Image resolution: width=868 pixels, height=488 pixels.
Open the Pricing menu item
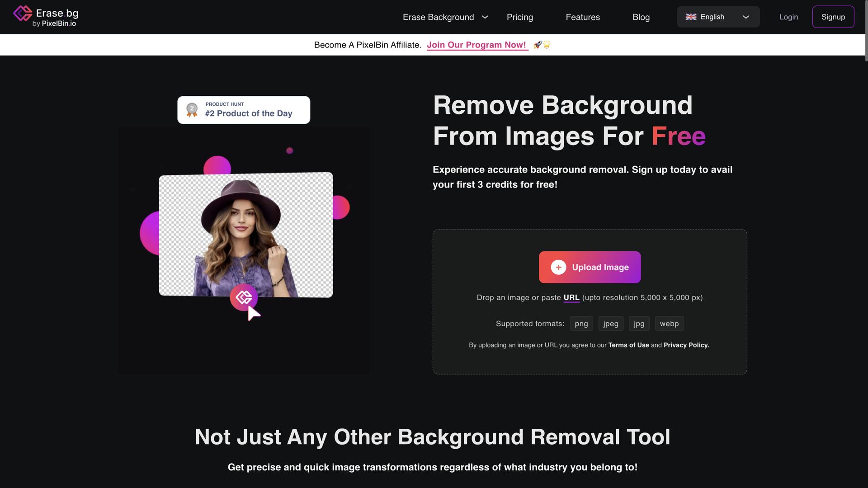point(519,17)
